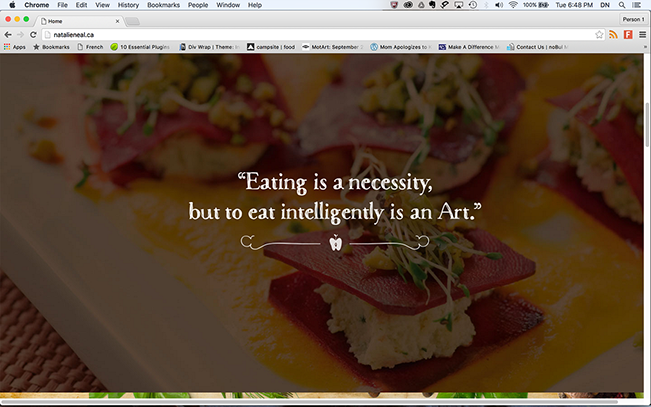
Task: Bookmark this page with the star icon
Action: 599,34
